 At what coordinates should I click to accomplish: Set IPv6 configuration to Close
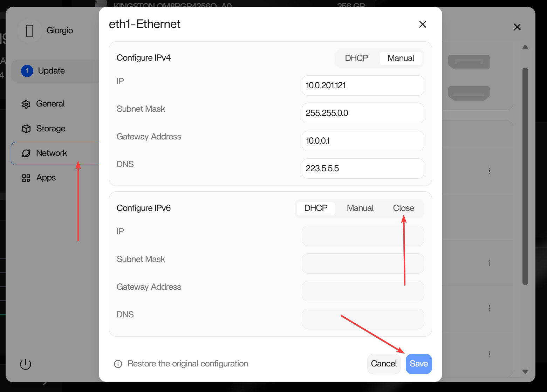404,208
